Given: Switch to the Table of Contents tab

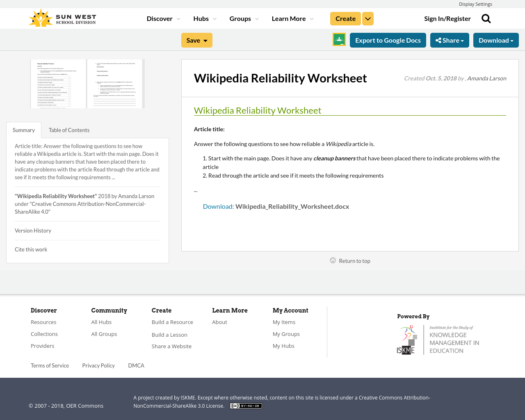Looking at the screenshot, I should pyautogui.click(x=69, y=129).
